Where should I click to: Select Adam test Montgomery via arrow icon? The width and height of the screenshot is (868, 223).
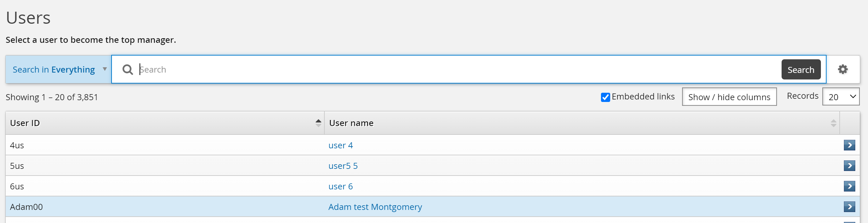[849, 207]
